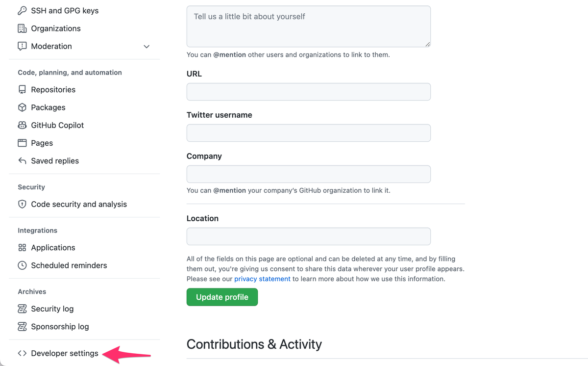
Task: Click the Location text field
Action: tap(308, 236)
